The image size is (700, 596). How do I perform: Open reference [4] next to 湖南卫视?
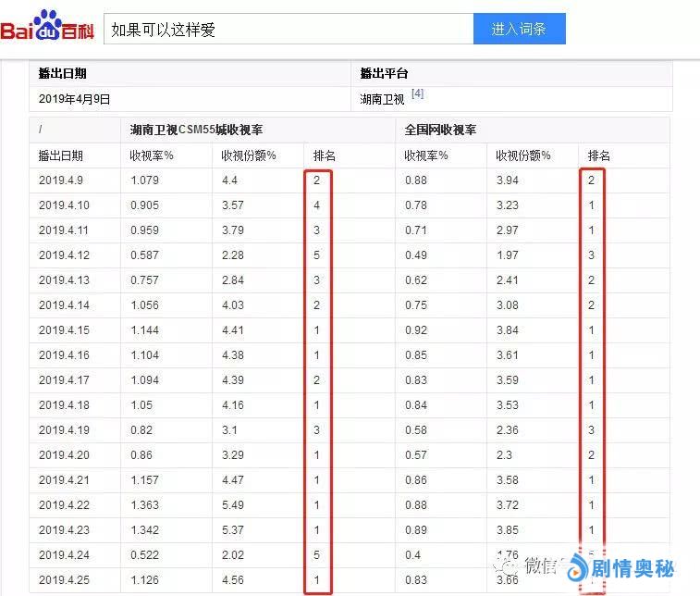tap(418, 94)
